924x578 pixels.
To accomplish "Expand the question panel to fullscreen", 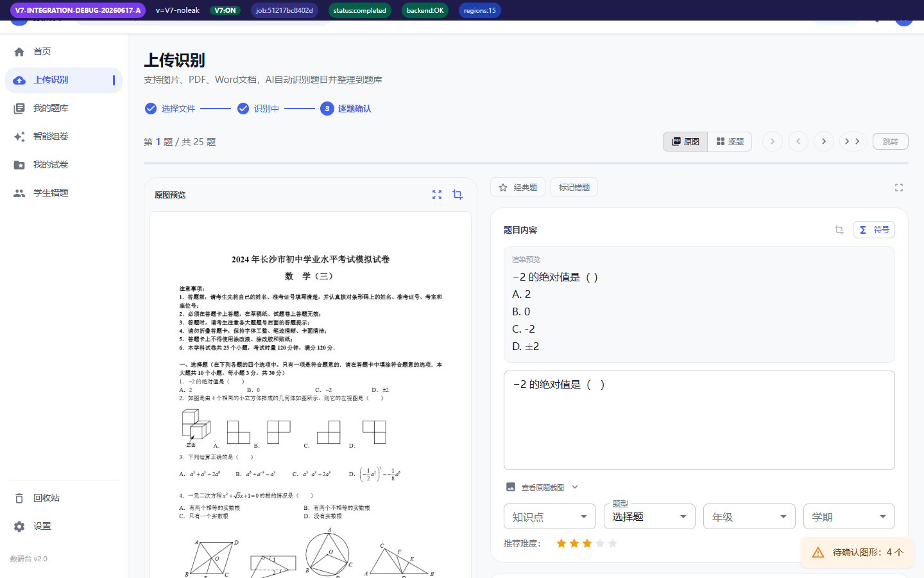I will click(899, 188).
